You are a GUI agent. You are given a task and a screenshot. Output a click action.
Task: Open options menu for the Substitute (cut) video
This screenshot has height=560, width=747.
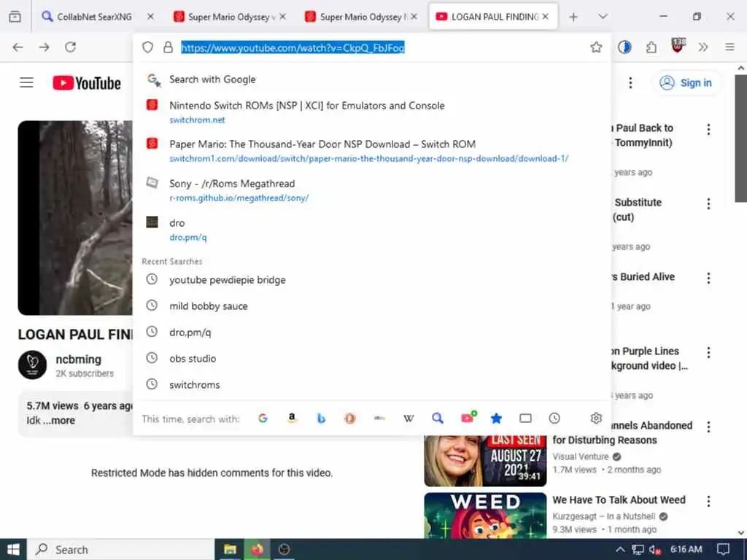click(x=708, y=204)
